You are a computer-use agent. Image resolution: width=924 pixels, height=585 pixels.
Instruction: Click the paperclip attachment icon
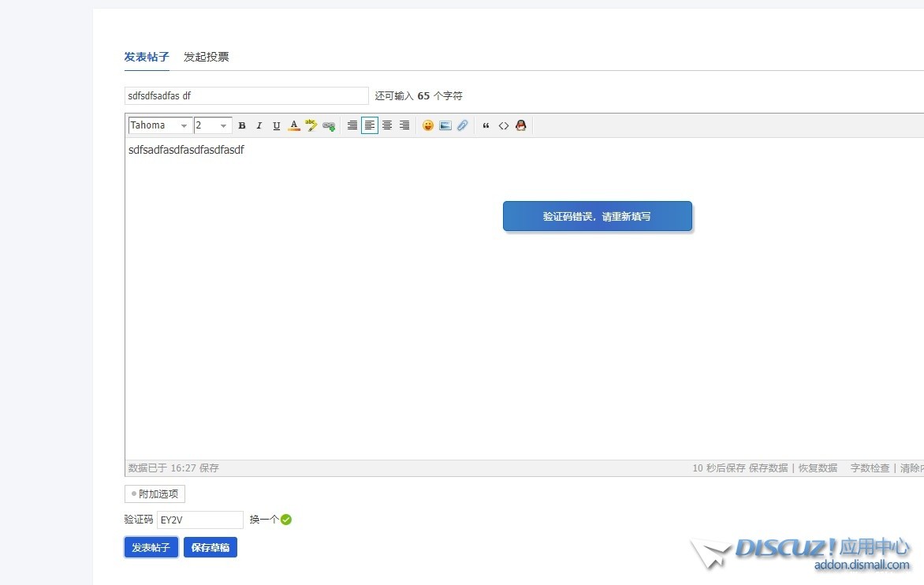(x=463, y=126)
